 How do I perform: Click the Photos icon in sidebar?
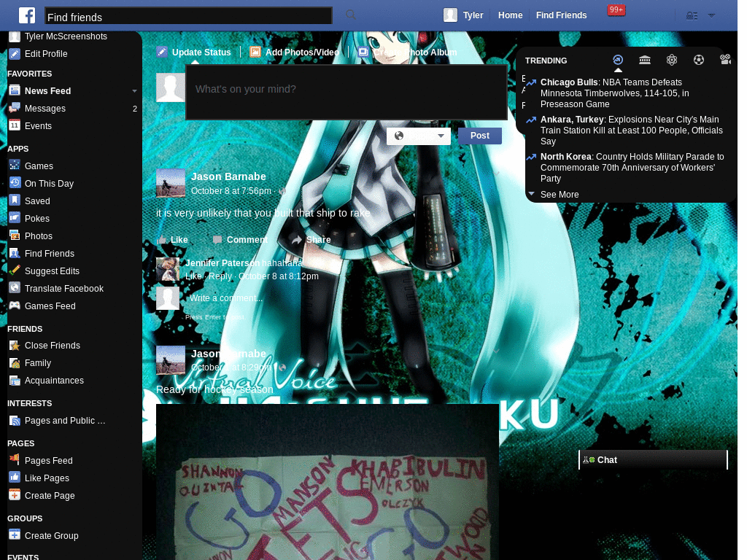coord(15,236)
